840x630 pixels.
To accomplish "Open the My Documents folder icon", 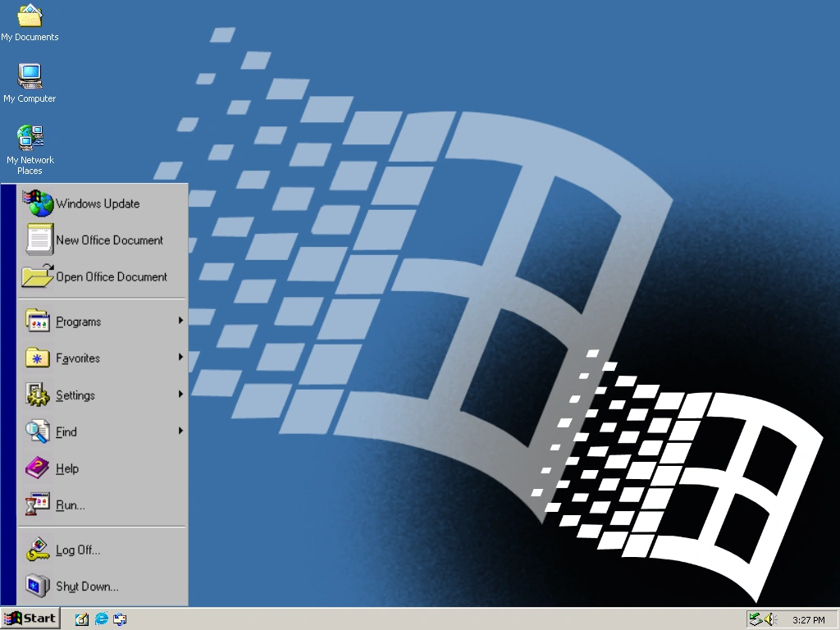I will [x=30, y=18].
